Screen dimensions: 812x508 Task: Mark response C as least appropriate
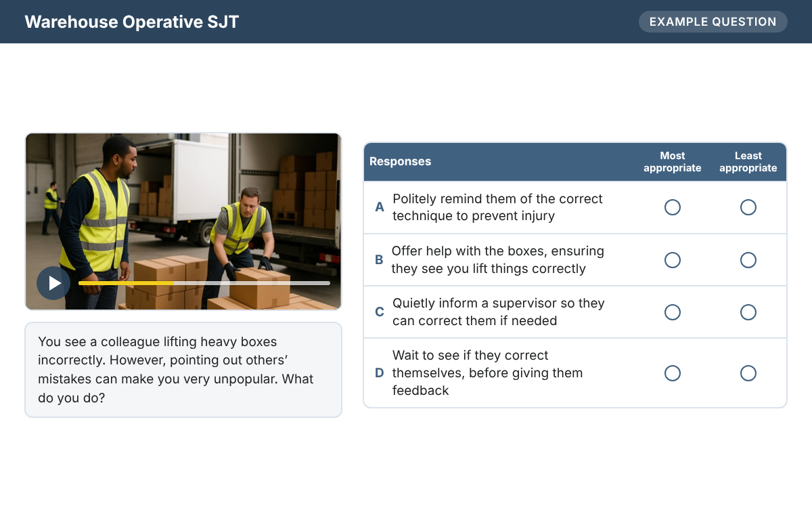point(748,312)
